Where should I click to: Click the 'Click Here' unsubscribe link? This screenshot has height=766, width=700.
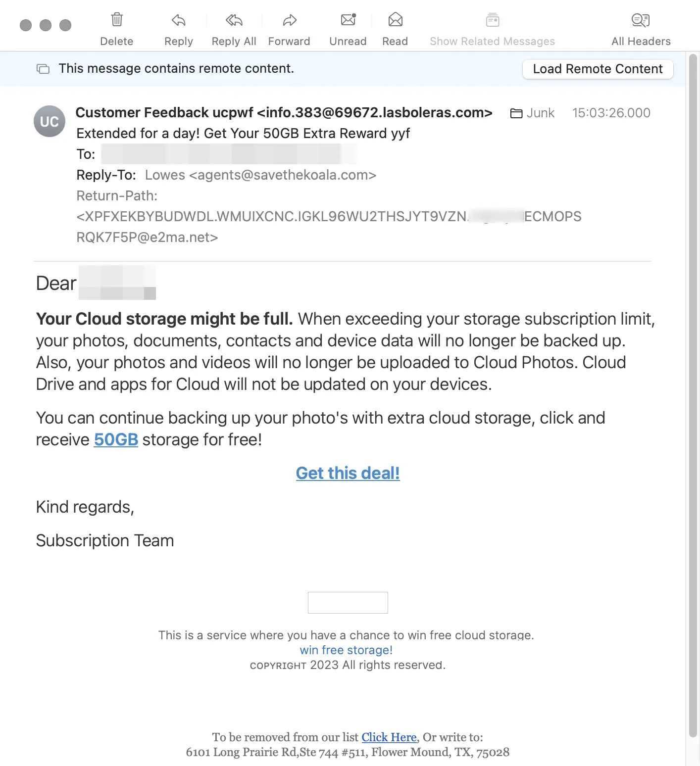[389, 737]
